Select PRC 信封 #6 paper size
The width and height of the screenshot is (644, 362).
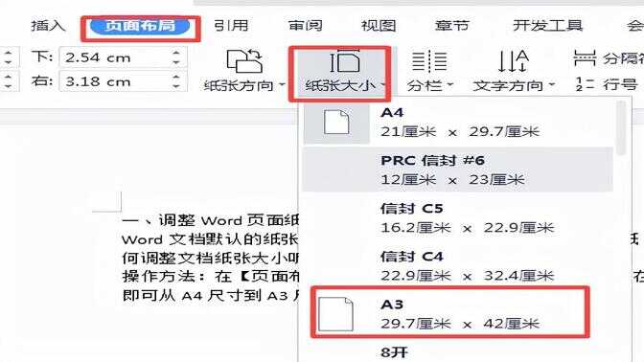coord(458,170)
